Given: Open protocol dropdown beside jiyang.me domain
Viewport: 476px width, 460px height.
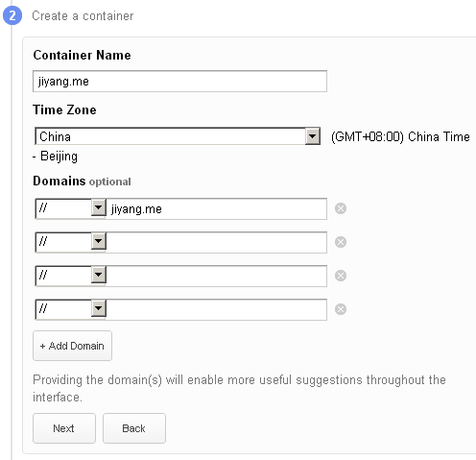Looking at the screenshot, I should [x=70, y=208].
